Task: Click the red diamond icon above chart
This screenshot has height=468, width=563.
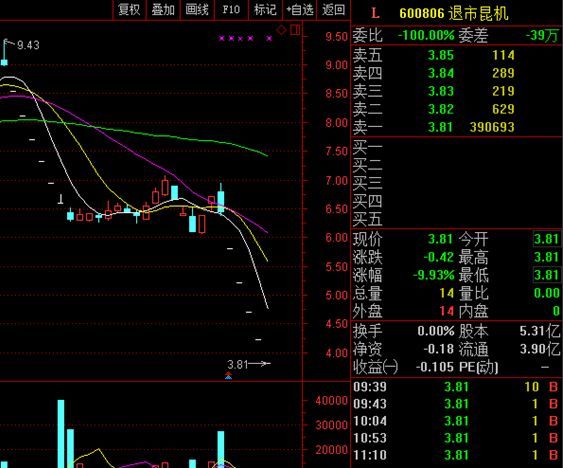Action: [281, 30]
